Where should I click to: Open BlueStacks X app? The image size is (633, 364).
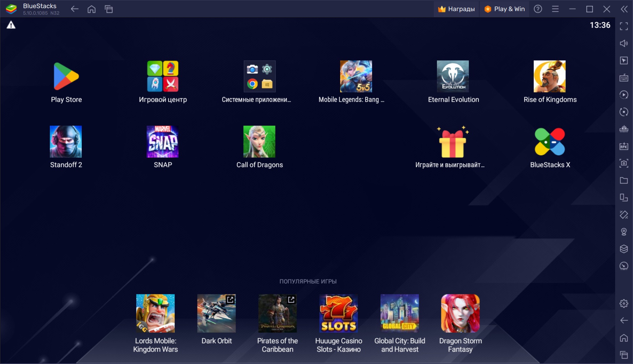click(x=550, y=142)
